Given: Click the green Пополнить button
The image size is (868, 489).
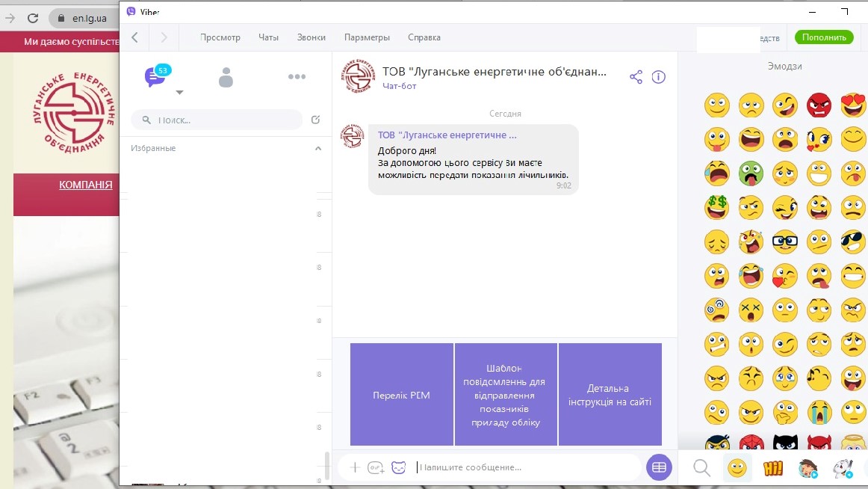Looking at the screenshot, I should click(824, 37).
